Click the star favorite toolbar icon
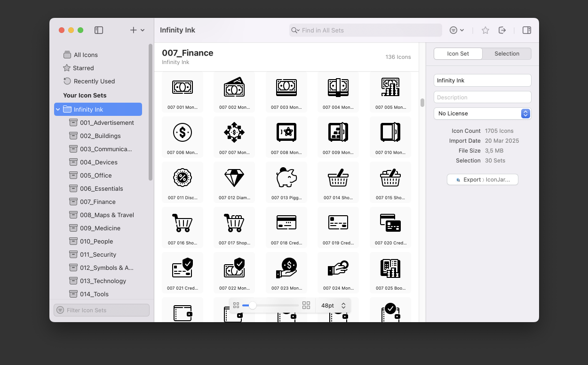The image size is (588, 365). (485, 30)
